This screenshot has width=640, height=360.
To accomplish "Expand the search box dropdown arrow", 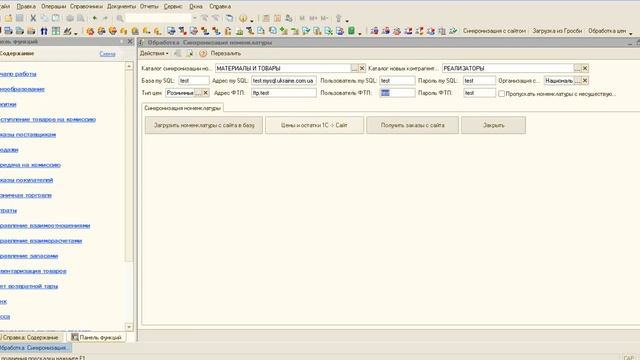I will point(194,18).
